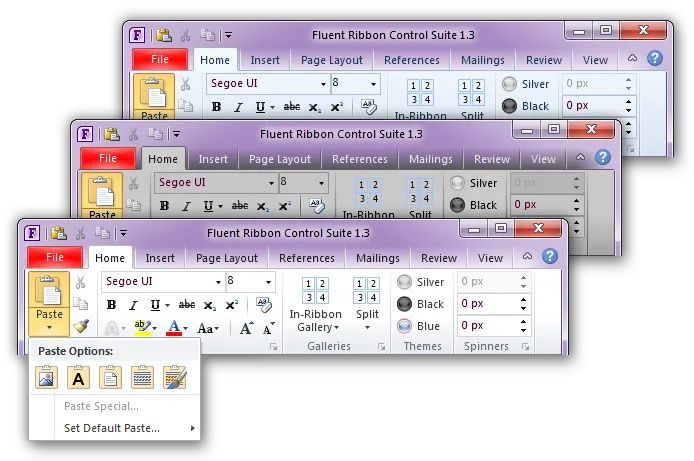Click Clear Formatting in the back window
This screenshot has height=461, width=694.
pyautogui.click(x=368, y=106)
